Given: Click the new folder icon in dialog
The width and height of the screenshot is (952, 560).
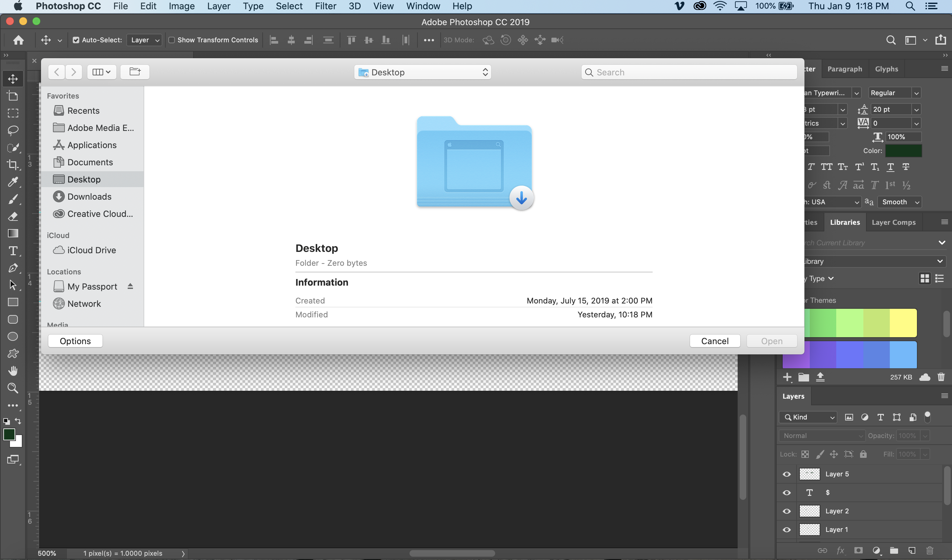Looking at the screenshot, I should point(135,72).
